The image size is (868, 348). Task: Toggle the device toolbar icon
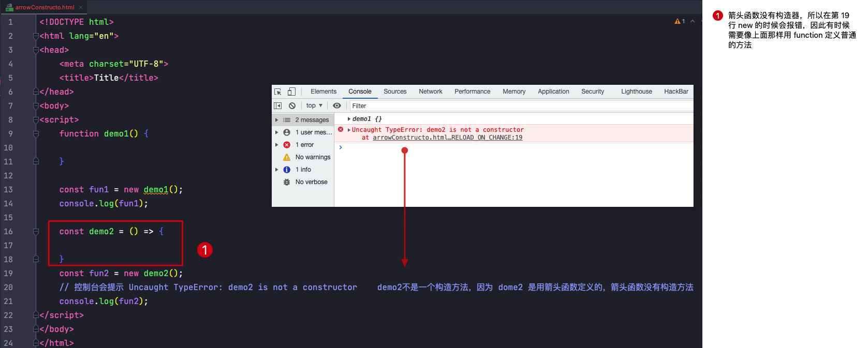(291, 92)
